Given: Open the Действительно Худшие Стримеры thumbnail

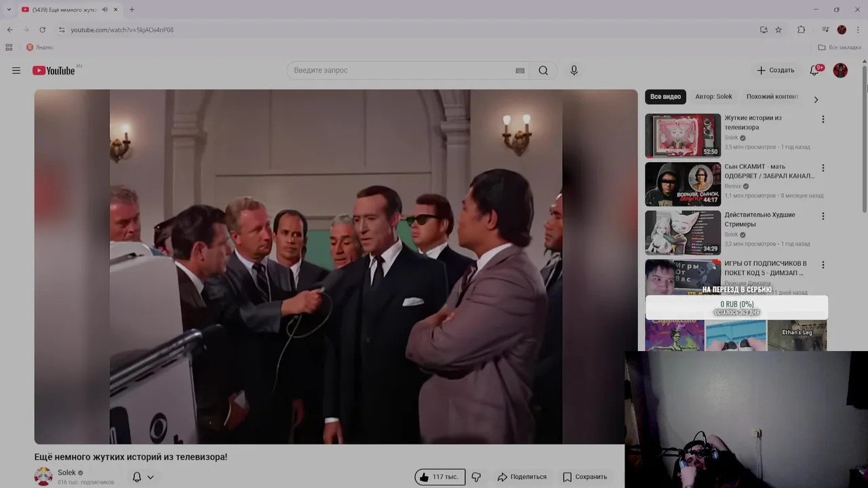Looking at the screenshot, I should pos(683,232).
